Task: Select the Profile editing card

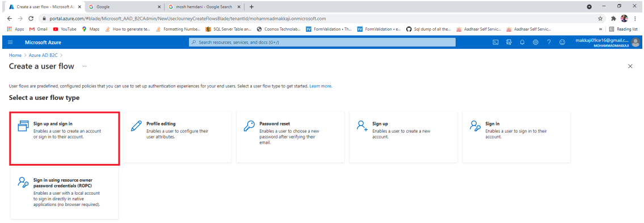Action: (x=178, y=137)
